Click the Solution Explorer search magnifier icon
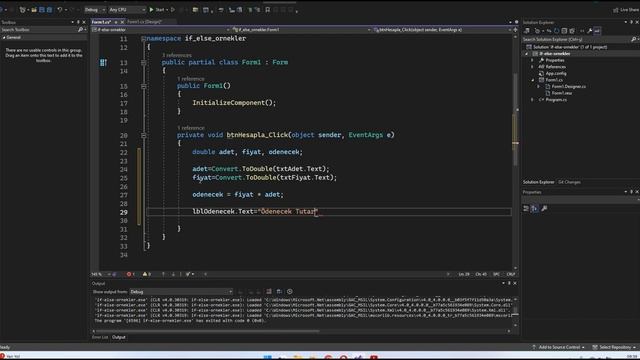The height and width of the screenshot is (360, 640). click(633, 40)
